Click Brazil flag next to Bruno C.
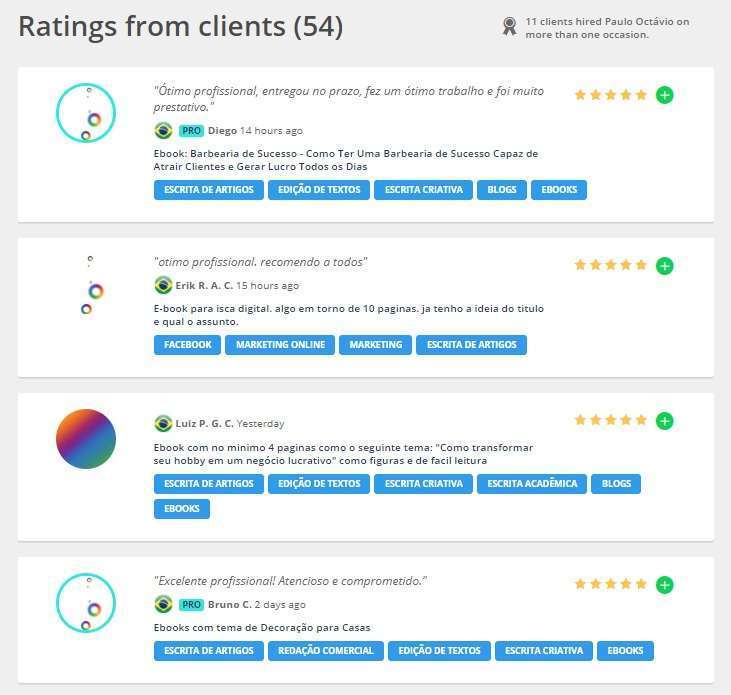 tap(164, 605)
